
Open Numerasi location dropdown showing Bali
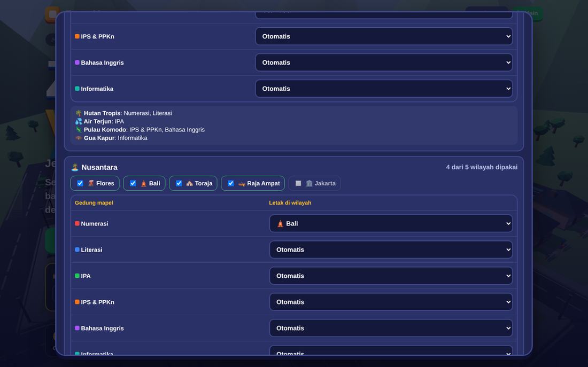pos(391,223)
